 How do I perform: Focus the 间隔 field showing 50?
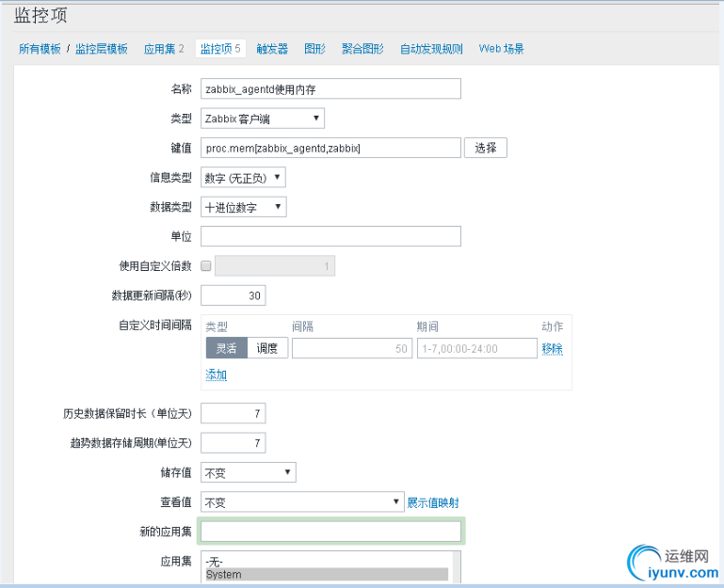[352, 348]
